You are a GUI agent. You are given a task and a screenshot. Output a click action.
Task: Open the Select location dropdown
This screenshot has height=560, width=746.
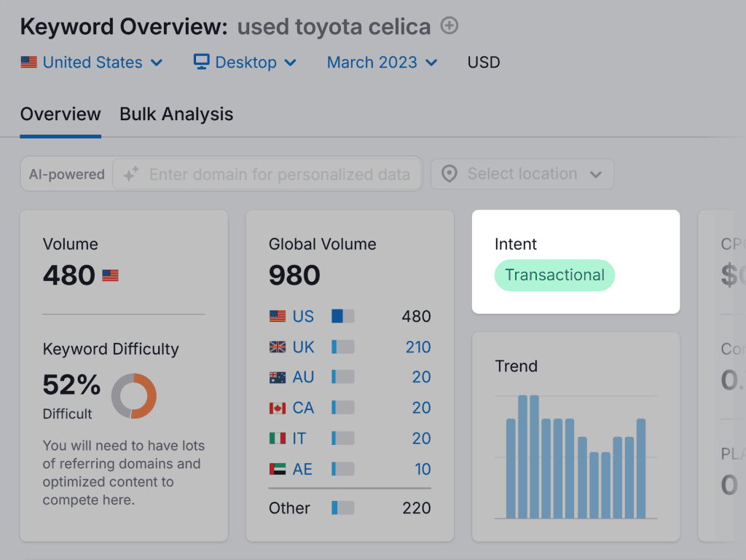click(522, 175)
